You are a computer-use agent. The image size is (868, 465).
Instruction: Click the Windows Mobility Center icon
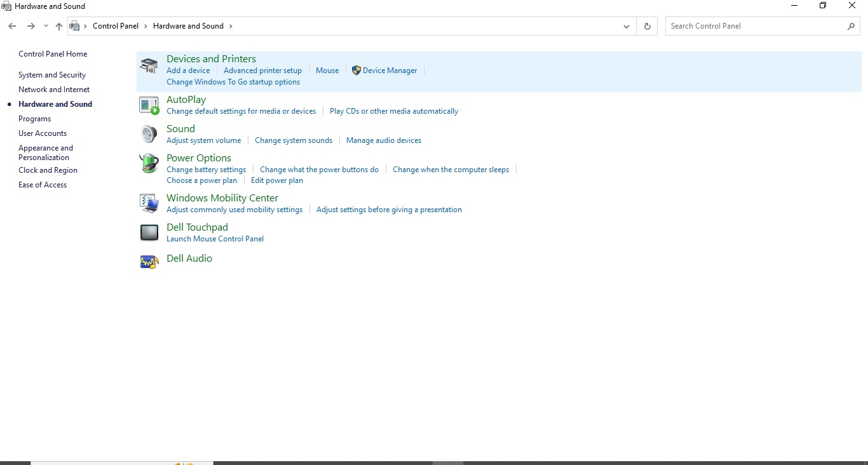pos(149,203)
